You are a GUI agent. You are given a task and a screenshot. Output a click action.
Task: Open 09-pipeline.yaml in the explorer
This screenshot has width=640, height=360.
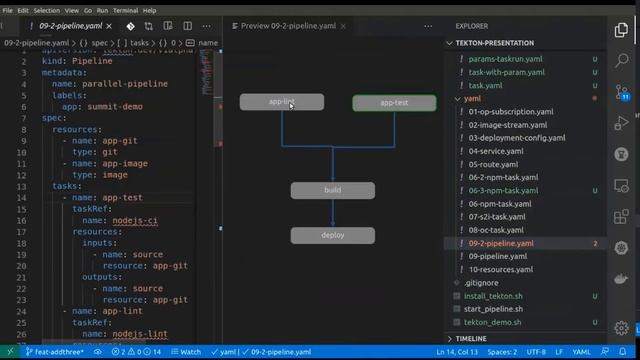tap(498, 256)
